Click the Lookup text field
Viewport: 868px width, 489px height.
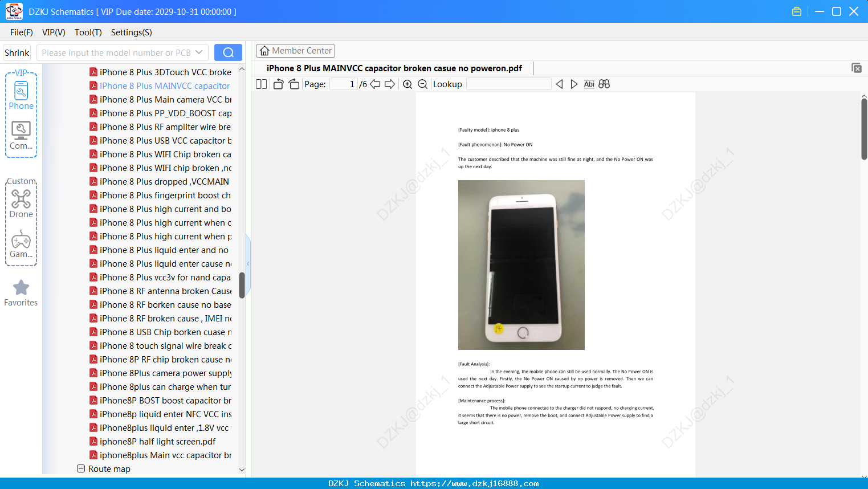[508, 84]
